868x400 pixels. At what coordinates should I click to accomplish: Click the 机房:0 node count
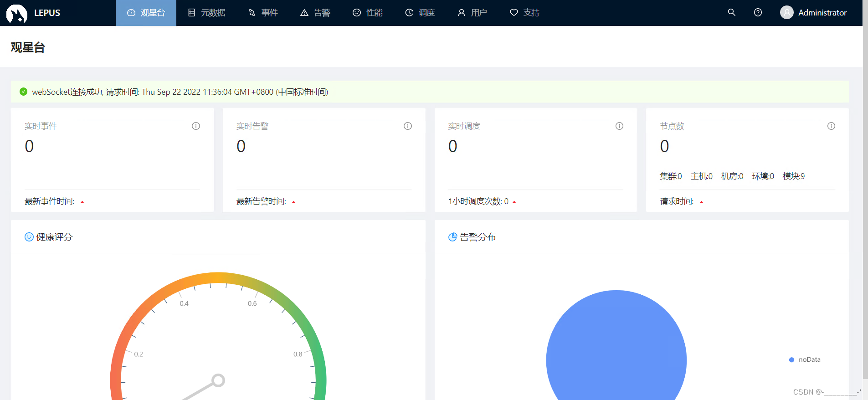[x=732, y=176]
